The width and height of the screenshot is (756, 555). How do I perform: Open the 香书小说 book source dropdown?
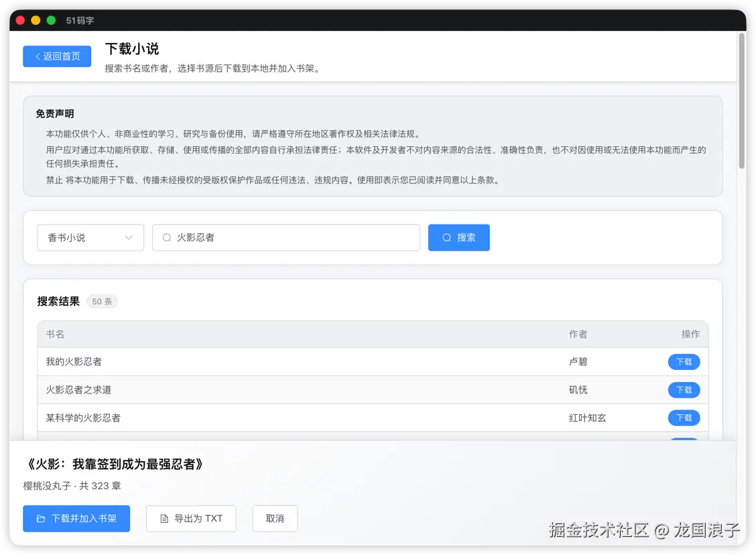[90, 237]
